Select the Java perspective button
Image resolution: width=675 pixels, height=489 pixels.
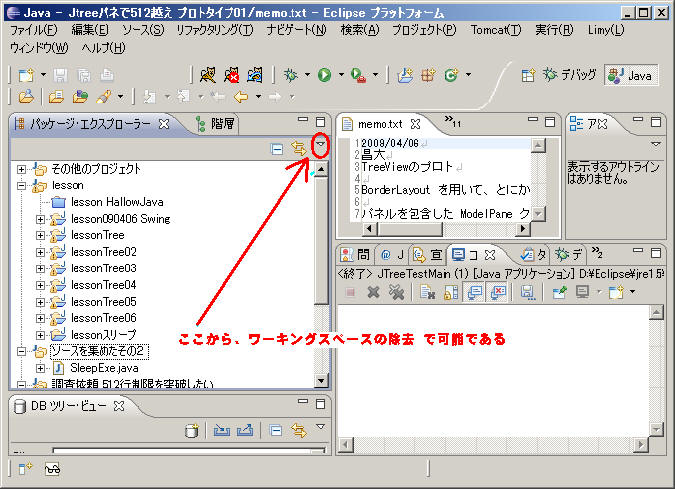coord(630,75)
